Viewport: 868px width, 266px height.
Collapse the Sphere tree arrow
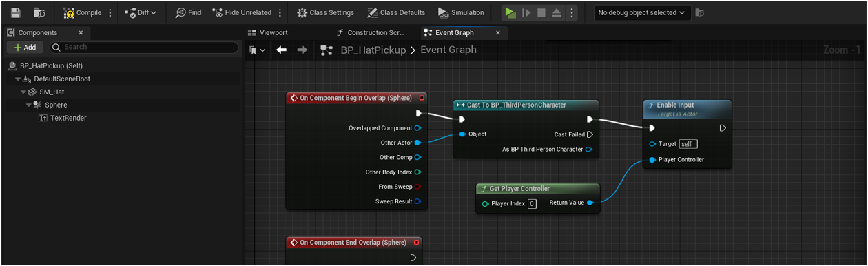pyautogui.click(x=29, y=105)
